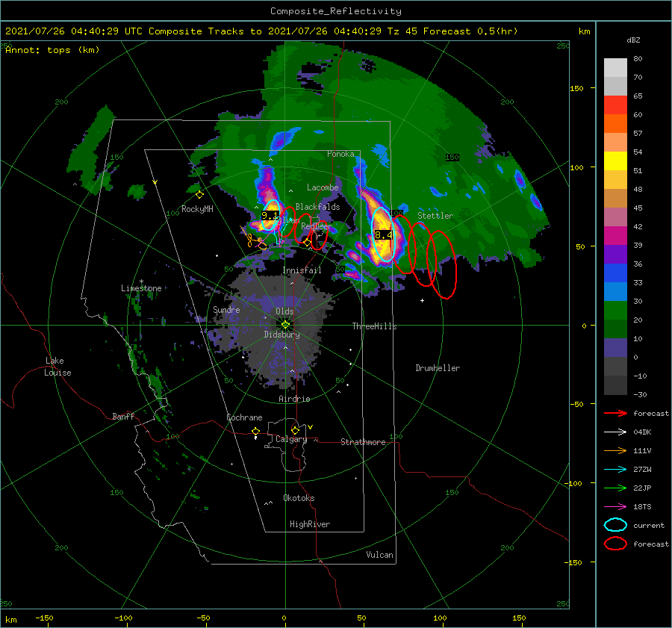Click the Banff city label
672x628 pixels.
pos(123,416)
